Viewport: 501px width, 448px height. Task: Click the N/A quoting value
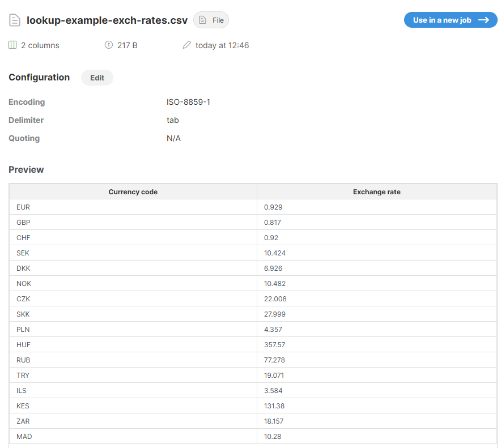[172, 138]
